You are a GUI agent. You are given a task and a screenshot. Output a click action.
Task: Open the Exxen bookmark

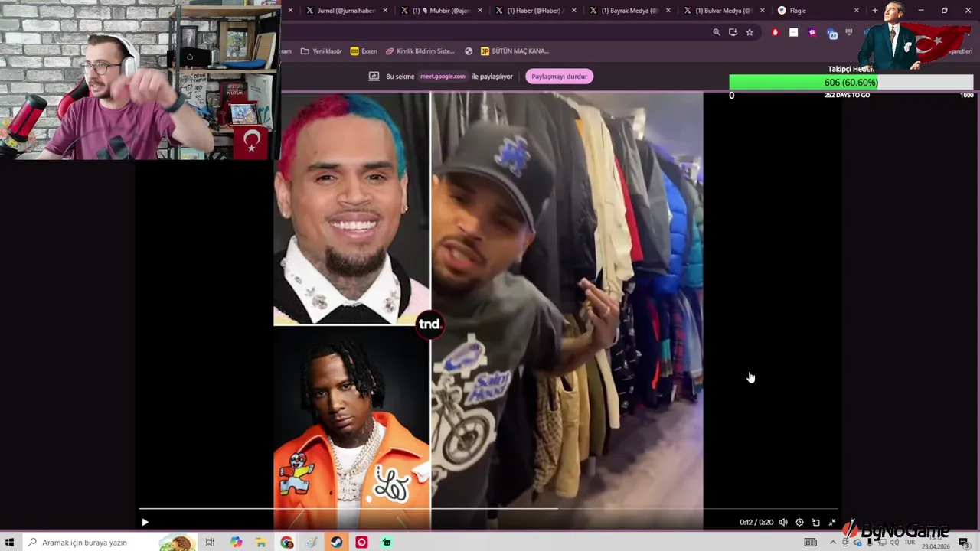click(364, 51)
